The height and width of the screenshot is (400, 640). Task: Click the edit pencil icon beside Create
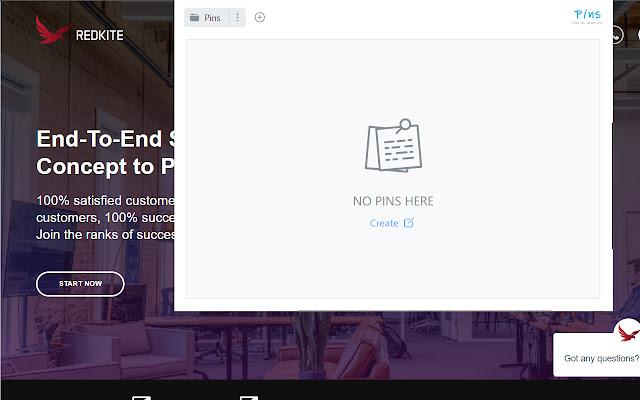(x=409, y=222)
